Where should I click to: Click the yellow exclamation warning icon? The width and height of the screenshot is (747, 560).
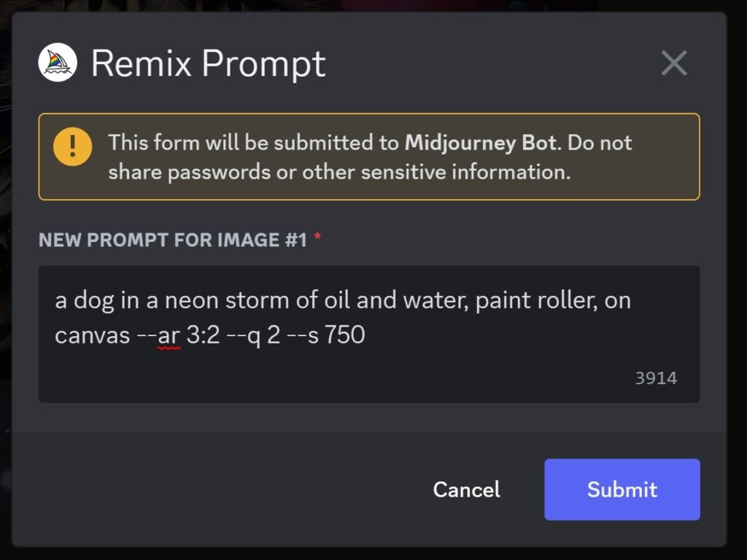(x=72, y=147)
